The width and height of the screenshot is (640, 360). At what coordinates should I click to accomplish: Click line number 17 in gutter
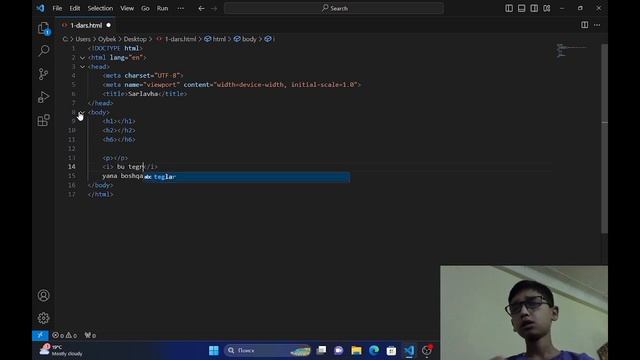(x=72, y=194)
